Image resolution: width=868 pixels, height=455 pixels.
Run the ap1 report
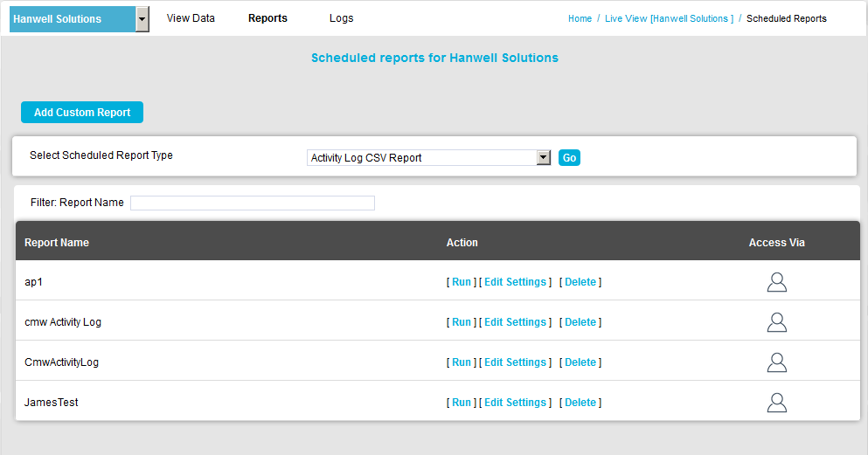click(462, 282)
